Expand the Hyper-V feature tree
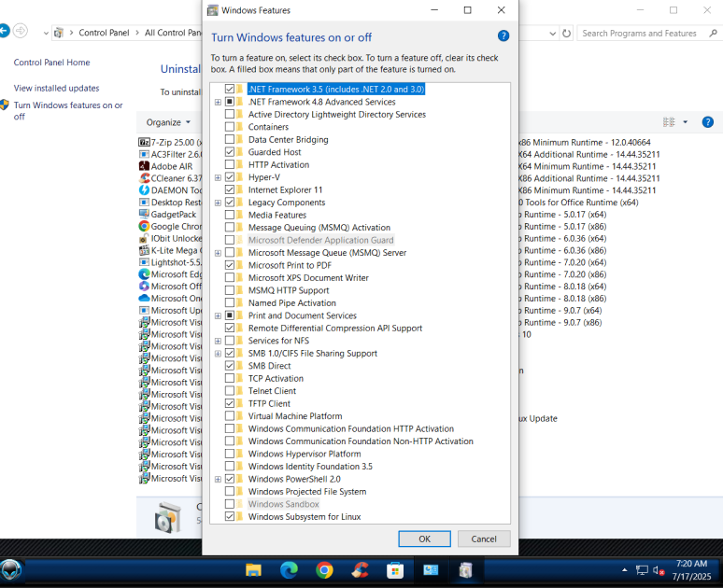Image resolution: width=723 pixels, height=588 pixels. pos(218,177)
